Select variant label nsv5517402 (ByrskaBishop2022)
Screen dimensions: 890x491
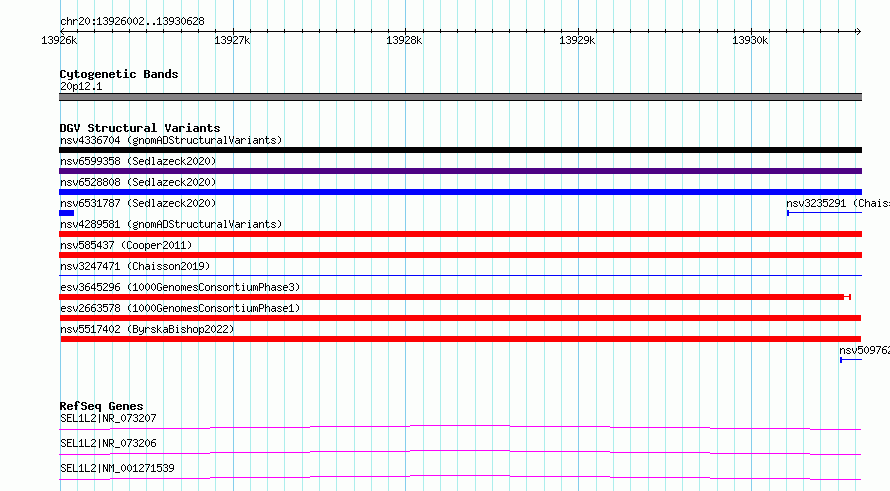point(147,329)
